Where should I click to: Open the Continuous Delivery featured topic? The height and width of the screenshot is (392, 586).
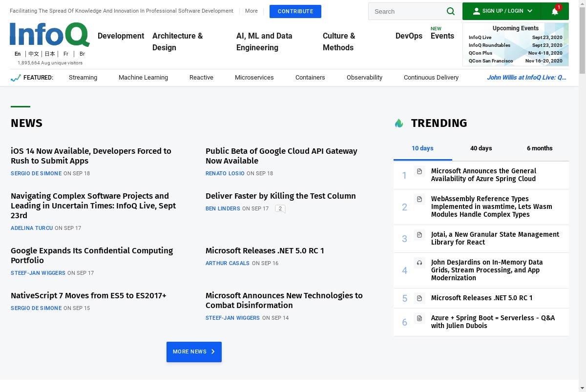click(x=431, y=78)
